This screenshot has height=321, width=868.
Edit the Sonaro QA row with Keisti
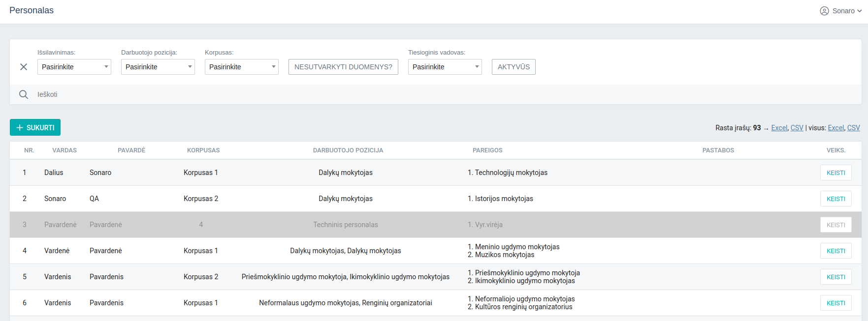pyautogui.click(x=836, y=199)
